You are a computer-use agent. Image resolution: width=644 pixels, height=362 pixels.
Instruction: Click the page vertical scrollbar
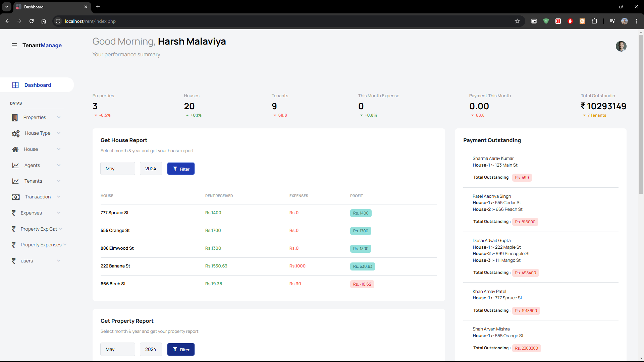[x=641, y=114]
